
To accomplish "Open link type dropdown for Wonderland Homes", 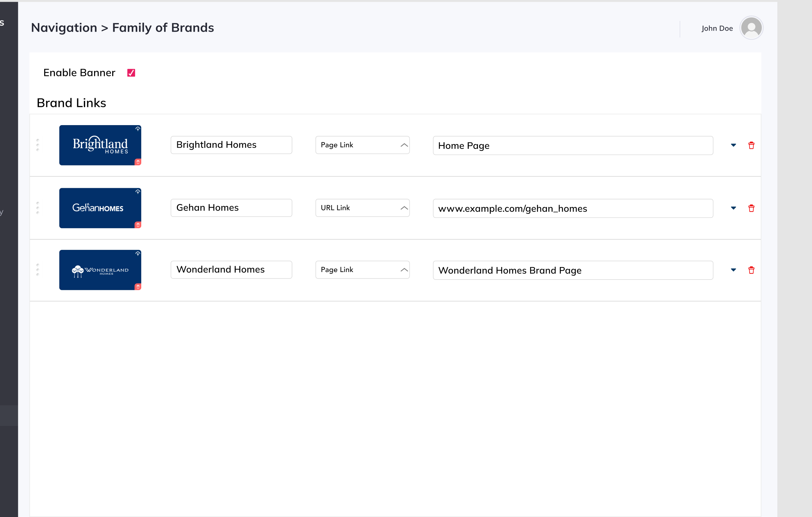I will (362, 269).
